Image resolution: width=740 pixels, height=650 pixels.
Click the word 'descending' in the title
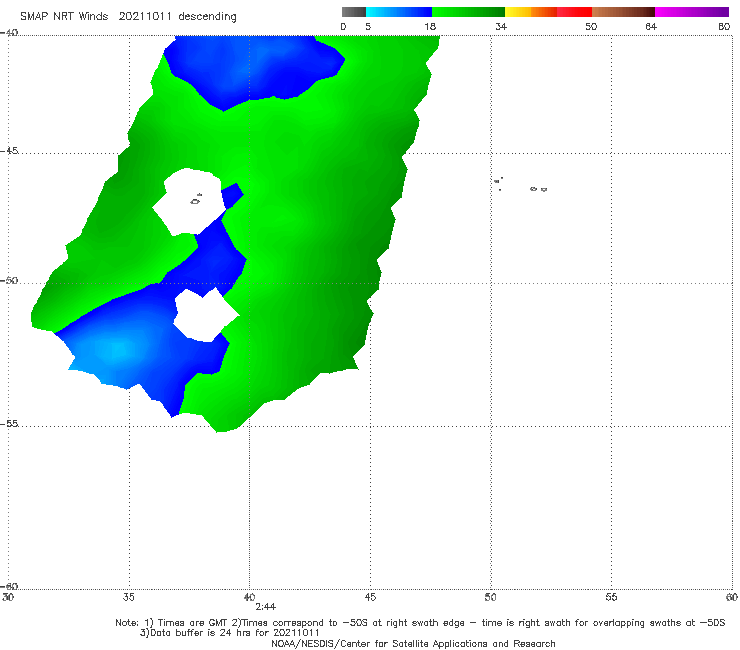[x=208, y=17]
